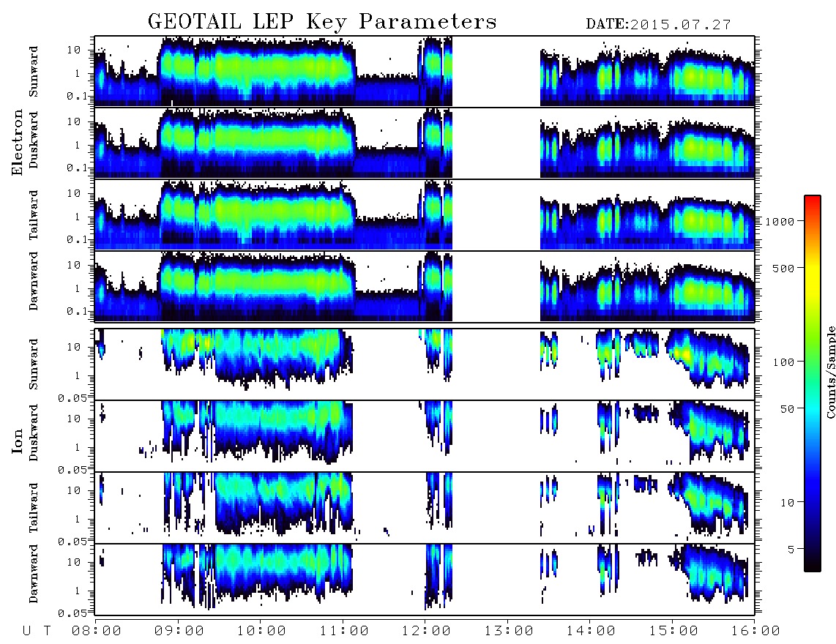Click the 500 colorbar tick label

click(783, 268)
